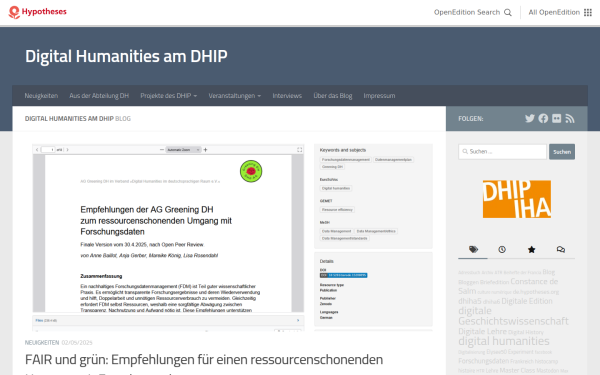Click the All OpenEdition text link
Screen dimensions: 600x375
click(554, 12)
